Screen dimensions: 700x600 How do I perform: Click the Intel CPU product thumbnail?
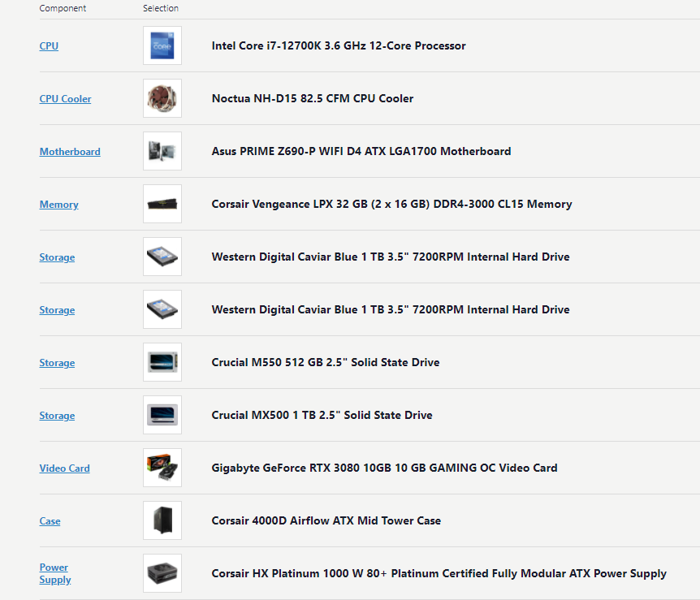coord(162,45)
